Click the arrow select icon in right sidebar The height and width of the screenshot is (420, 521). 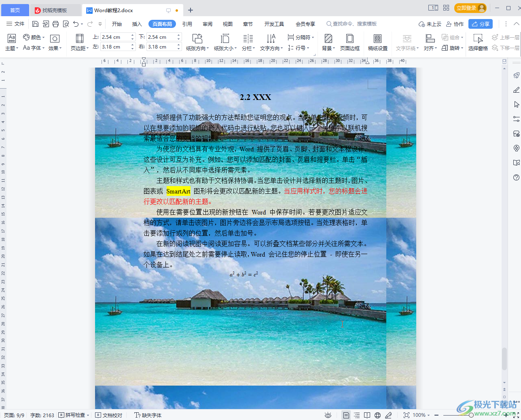pyautogui.click(x=516, y=104)
